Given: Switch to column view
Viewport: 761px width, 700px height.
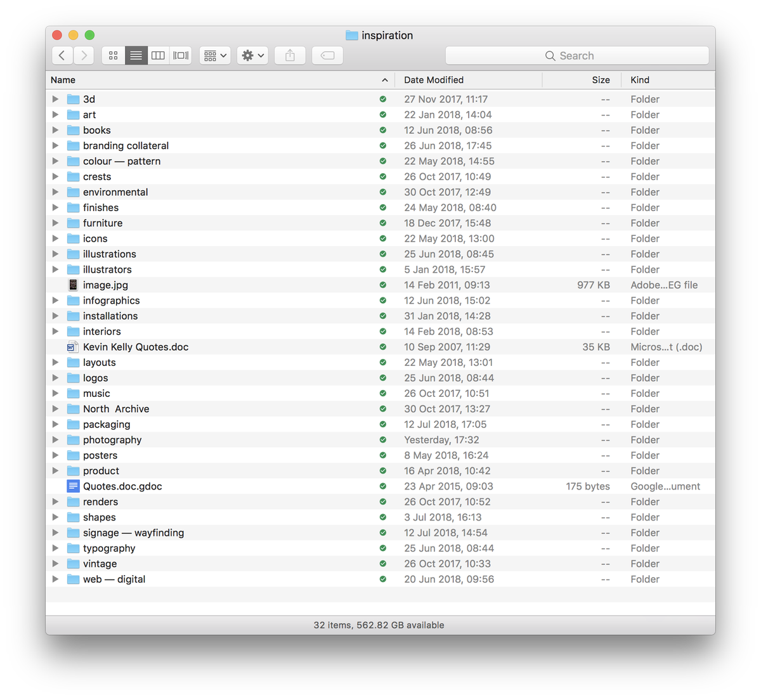Looking at the screenshot, I should point(158,56).
